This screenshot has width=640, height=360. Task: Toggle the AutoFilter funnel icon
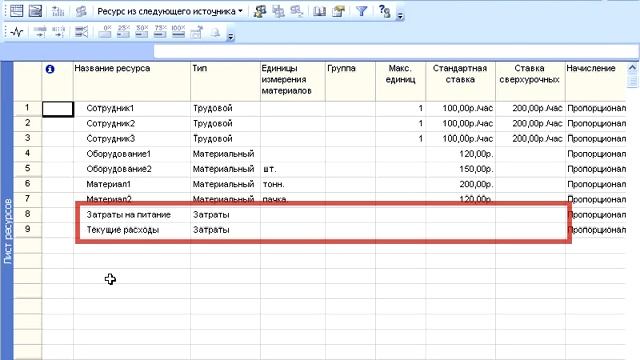click(x=362, y=11)
